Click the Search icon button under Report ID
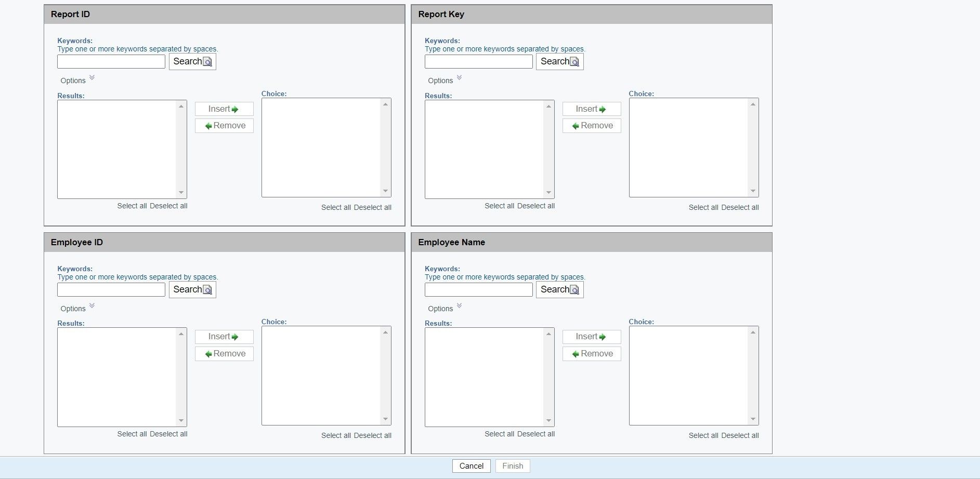980x479 pixels. 192,61
